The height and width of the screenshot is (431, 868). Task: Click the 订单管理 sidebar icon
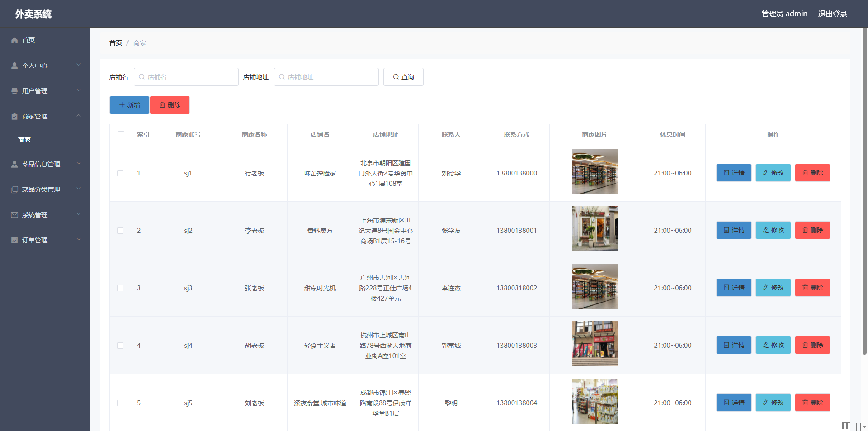[14, 240]
